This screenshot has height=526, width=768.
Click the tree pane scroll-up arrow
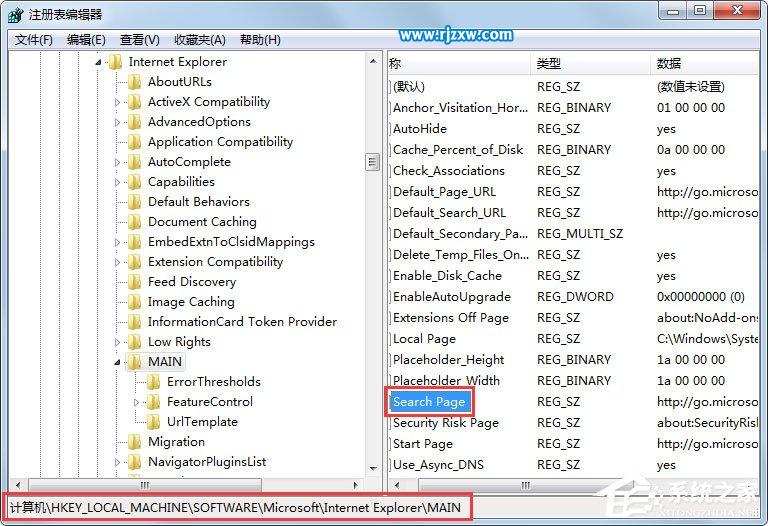click(373, 61)
